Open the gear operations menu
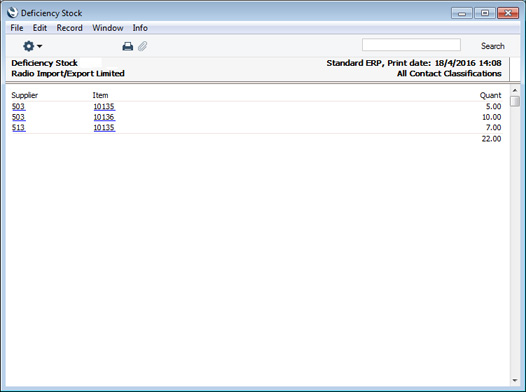Screen dimensions: 526x392 (x=32, y=46)
